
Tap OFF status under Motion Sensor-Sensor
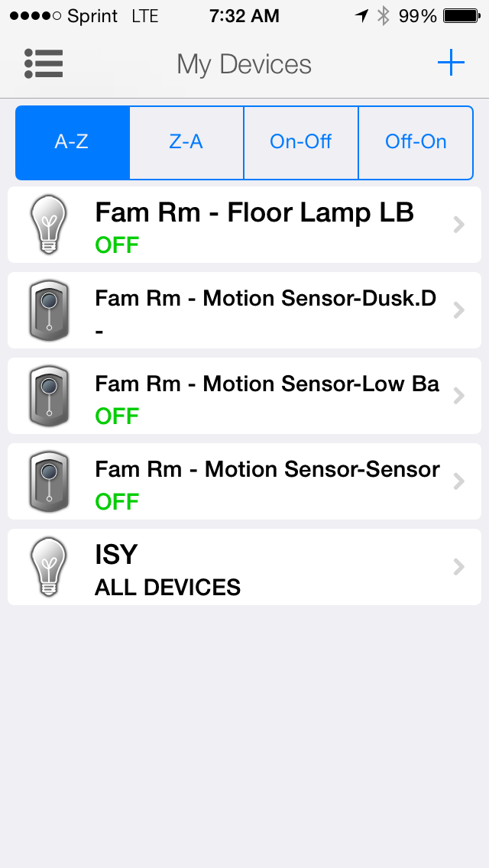[x=117, y=501]
